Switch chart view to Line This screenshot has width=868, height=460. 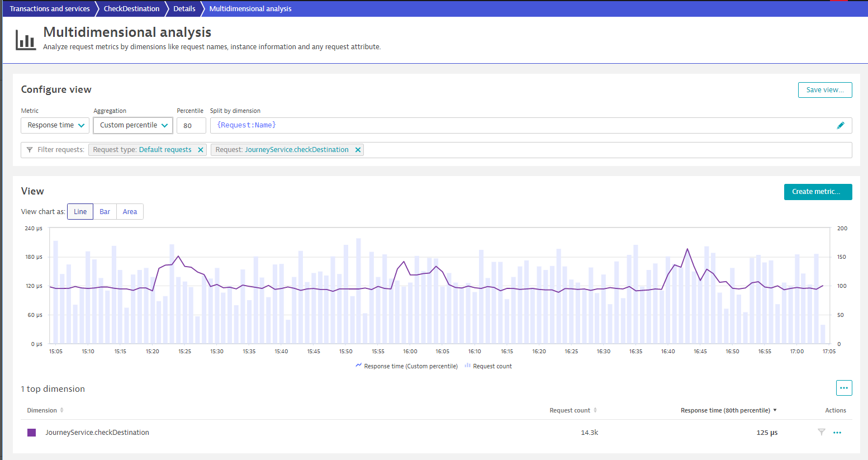coord(80,212)
